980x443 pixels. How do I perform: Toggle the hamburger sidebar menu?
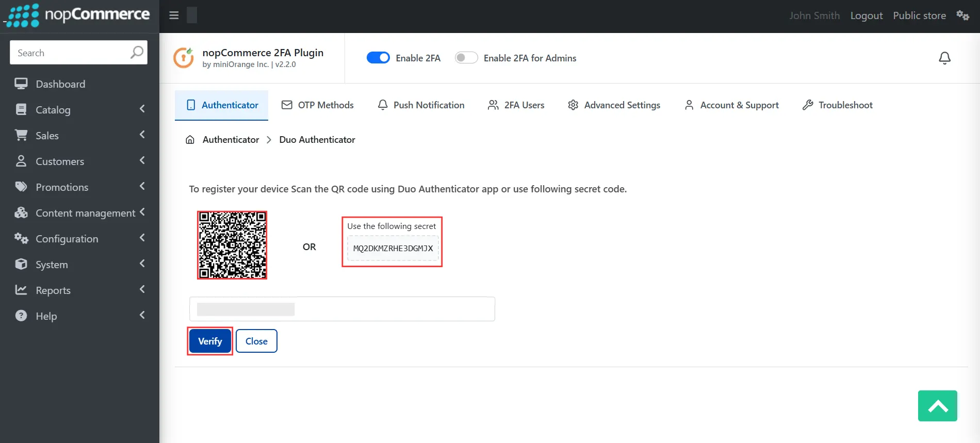[174, 15]
